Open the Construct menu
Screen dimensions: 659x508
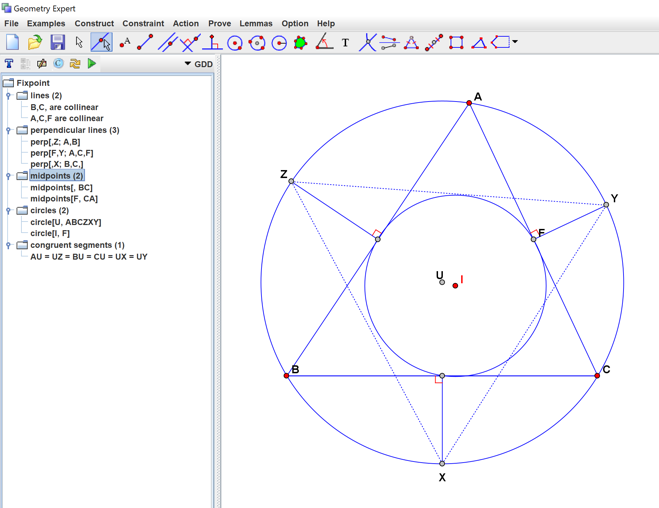pos(94,23)
